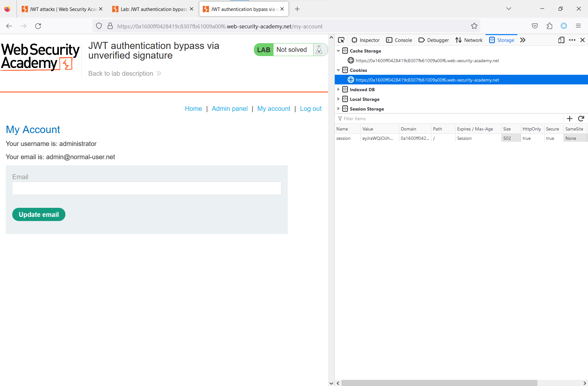Reload the current page
The image size is (588, 386).
tap(38, 26)
